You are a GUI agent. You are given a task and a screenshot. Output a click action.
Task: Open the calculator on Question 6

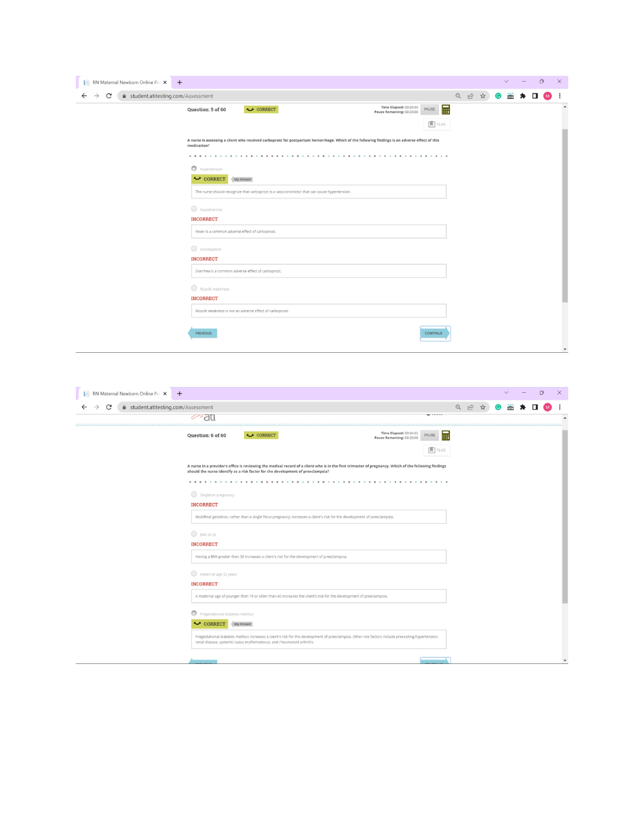[x=446, y=435]
